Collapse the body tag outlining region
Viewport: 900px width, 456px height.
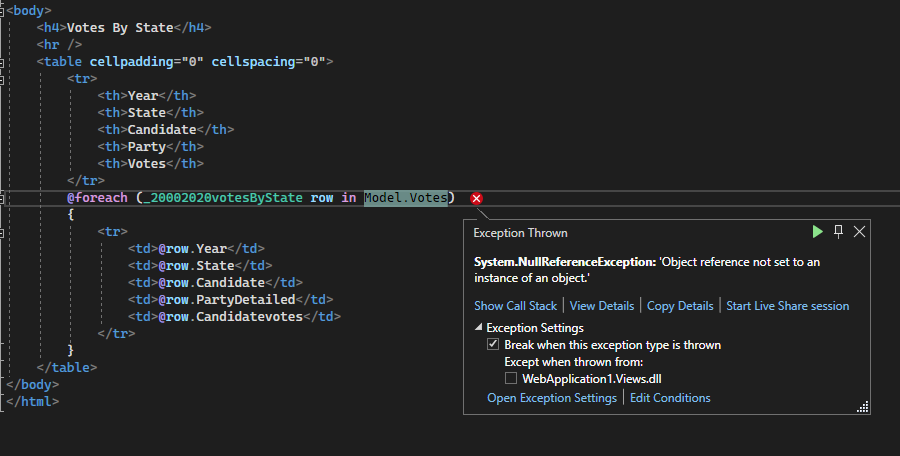coord(4,10)
